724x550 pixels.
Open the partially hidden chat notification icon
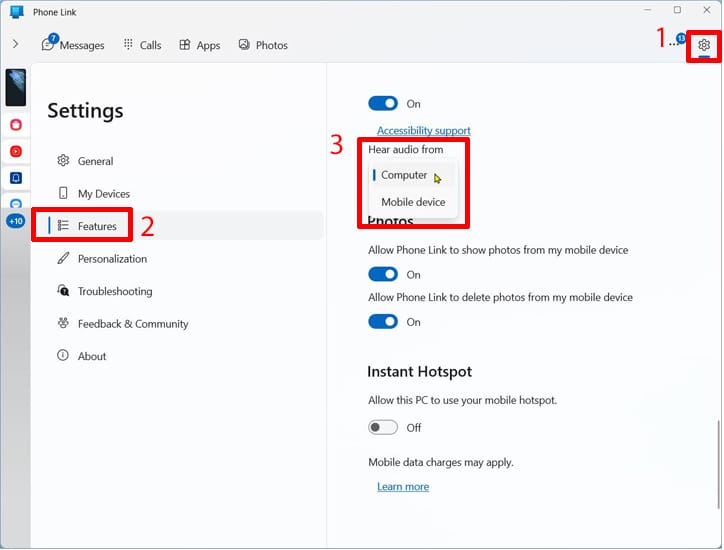pos(16,204)
